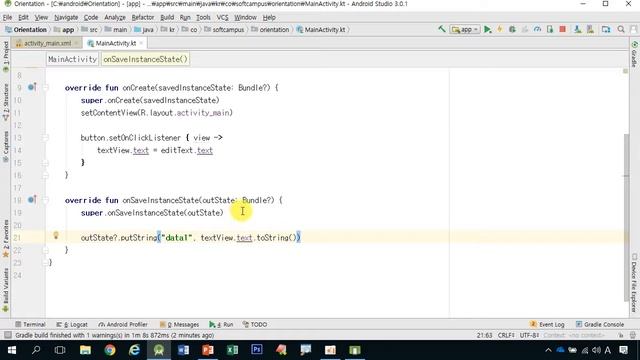Open the app run configuration dropdown
The width and height of the screenshot is (640, 360).
[x=464, y=29]
